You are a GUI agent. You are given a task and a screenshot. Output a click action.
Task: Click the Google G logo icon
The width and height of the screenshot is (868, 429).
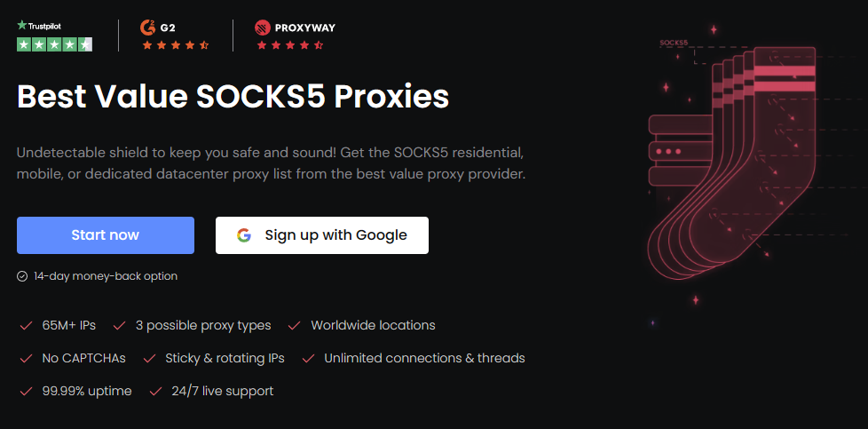tap(244, 235)
